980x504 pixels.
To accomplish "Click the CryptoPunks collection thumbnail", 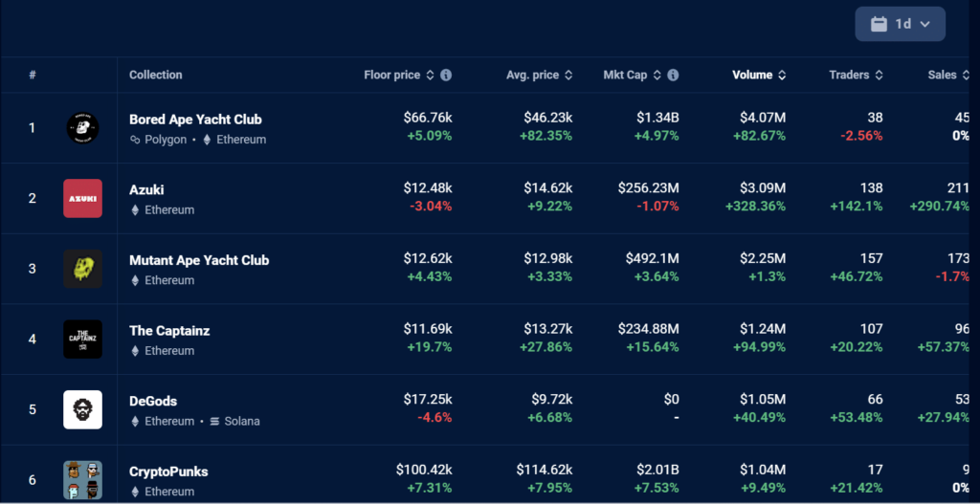I will (82, 479).
